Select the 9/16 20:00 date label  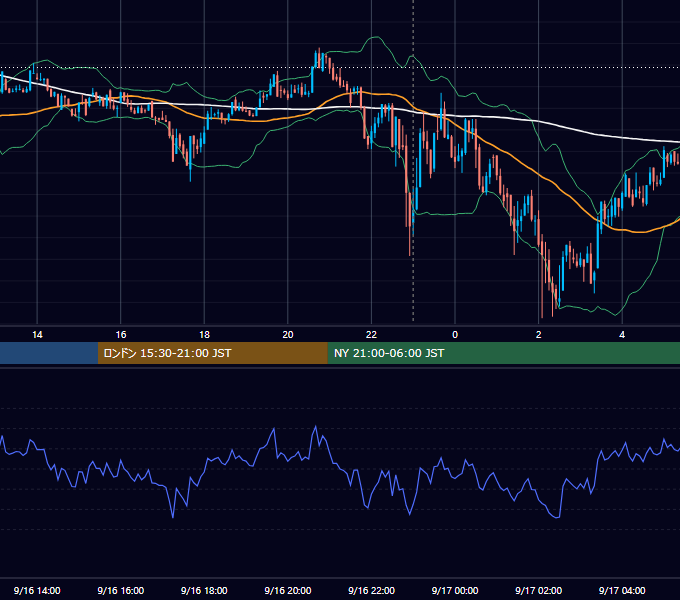click(x=288, y=590)
